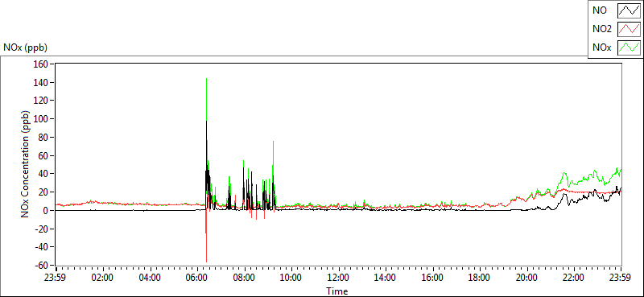
Task: Click the starting 23:59 time axis label
Action: (x=55, y=277)
